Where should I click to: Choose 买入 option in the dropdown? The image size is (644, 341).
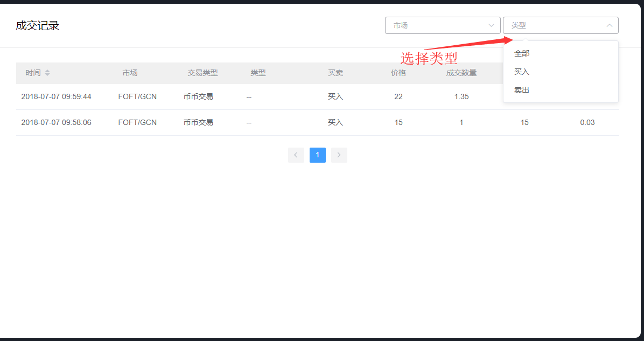[522, 72]
